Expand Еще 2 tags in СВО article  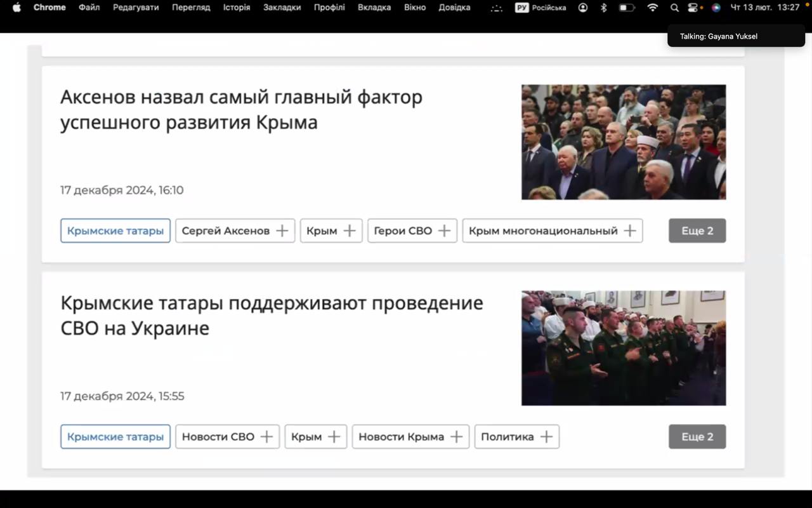click(697, 436)
